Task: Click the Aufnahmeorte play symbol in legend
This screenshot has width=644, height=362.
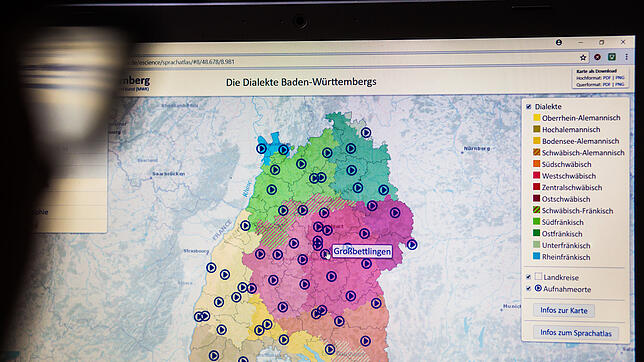Action: click(538, 288)
